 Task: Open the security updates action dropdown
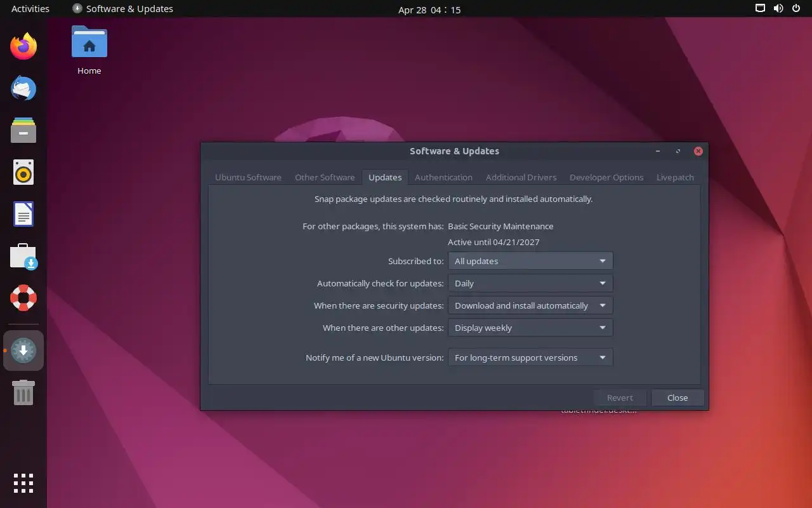[530, 305]
